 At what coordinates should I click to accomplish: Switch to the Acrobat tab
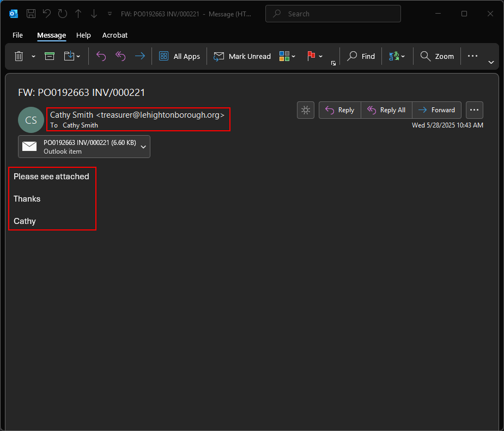[x=115, y=35]
